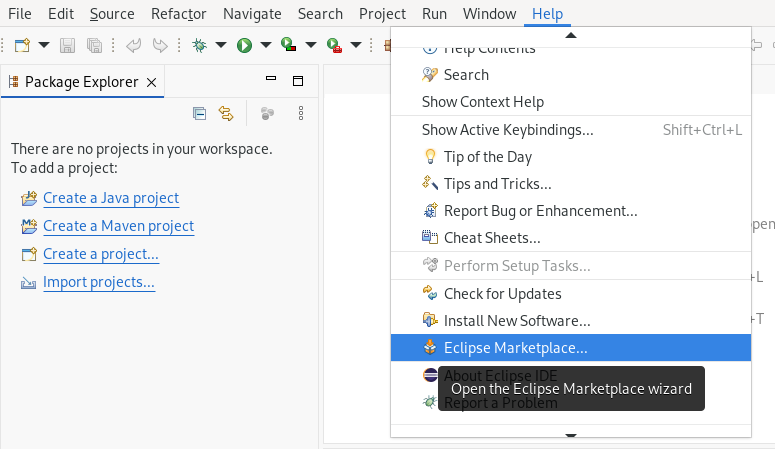775x449 pixels.
Task: Open the Refactor menu
Action: 178,14
